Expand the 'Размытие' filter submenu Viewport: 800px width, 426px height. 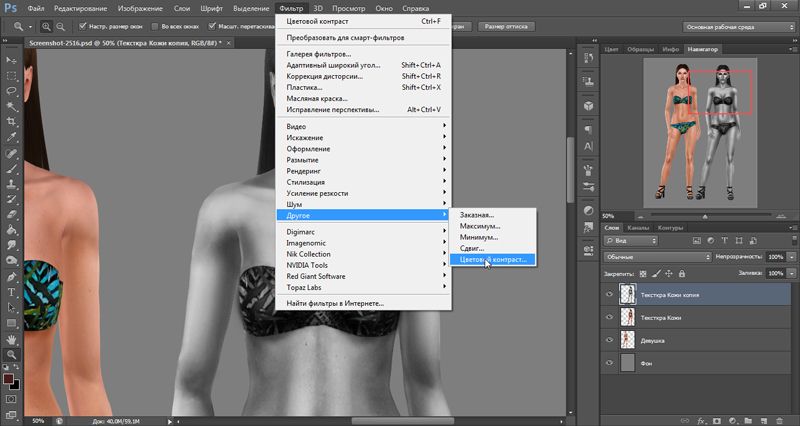coord(363,160)
